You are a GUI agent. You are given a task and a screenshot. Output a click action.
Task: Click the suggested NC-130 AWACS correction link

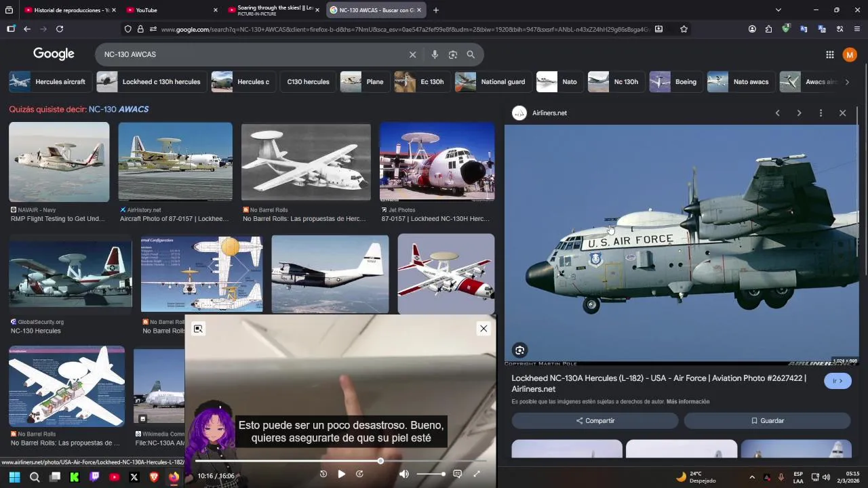click(x=119, y=109)
